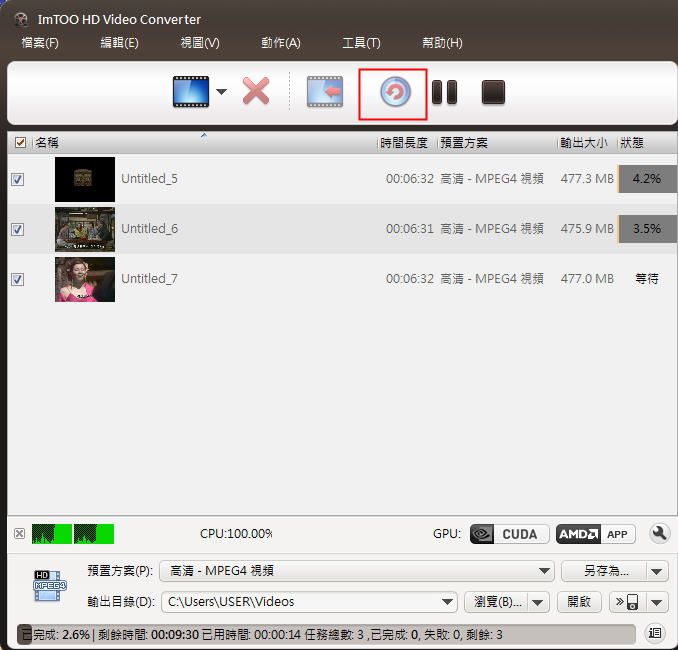Click the clip video icon with arrow
The image size is (678, 650).
[324, 92]
